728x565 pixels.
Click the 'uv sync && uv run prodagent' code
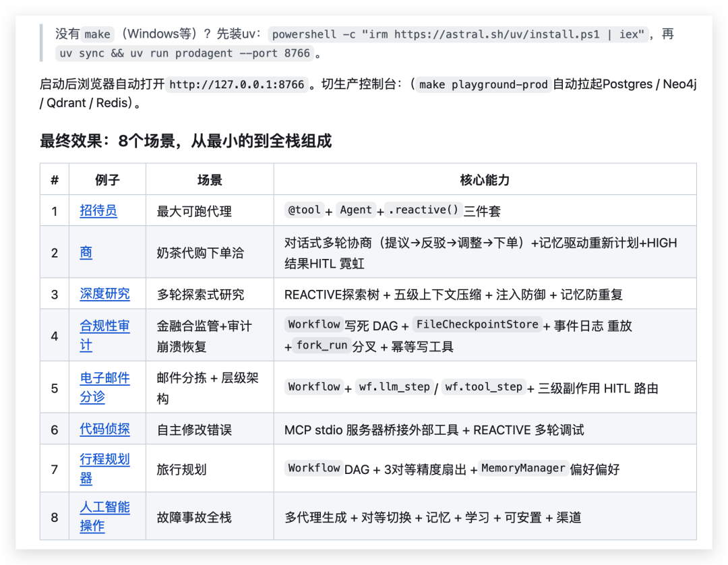pos(184,53)
